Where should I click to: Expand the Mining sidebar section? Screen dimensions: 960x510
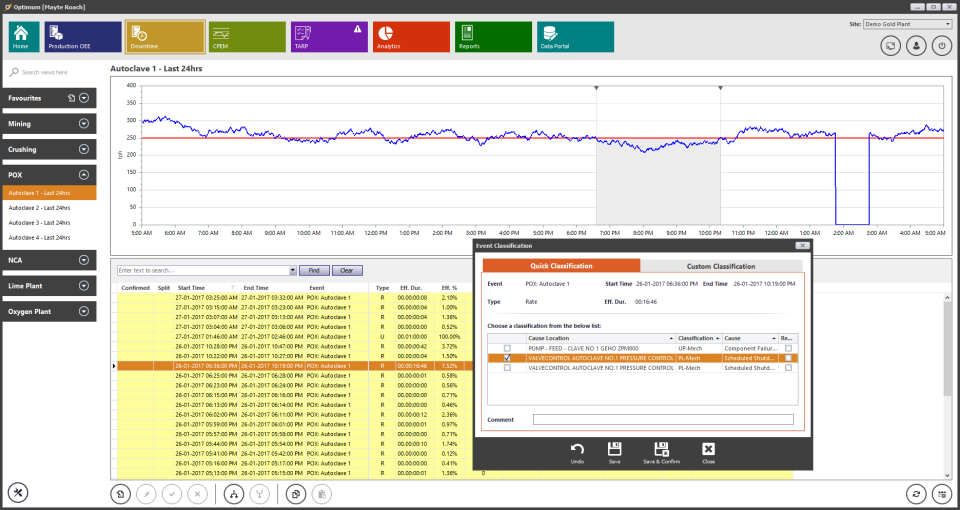click(x=84, y=124)
